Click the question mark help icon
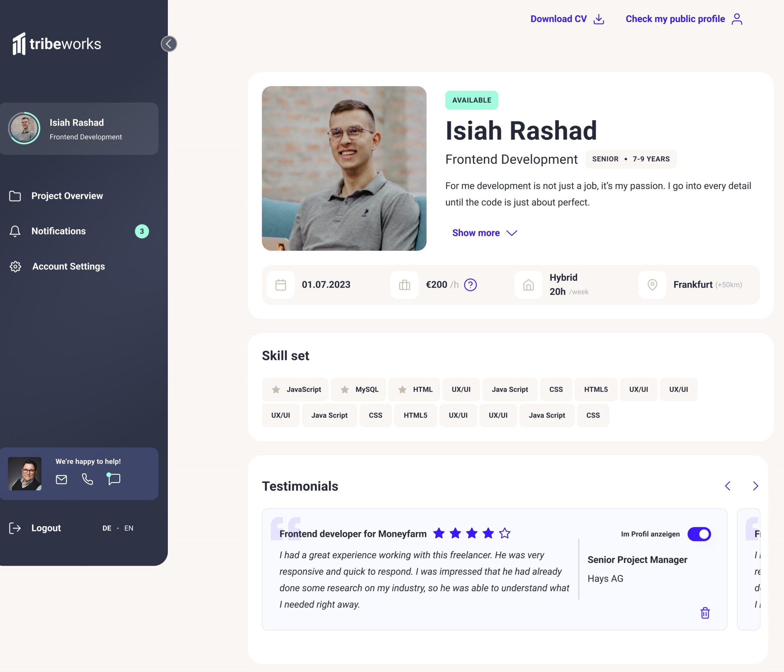 click(470, 285)
